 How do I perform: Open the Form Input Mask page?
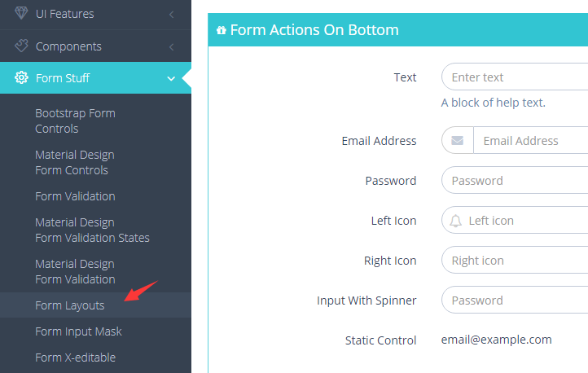click(x=78, y=331)
